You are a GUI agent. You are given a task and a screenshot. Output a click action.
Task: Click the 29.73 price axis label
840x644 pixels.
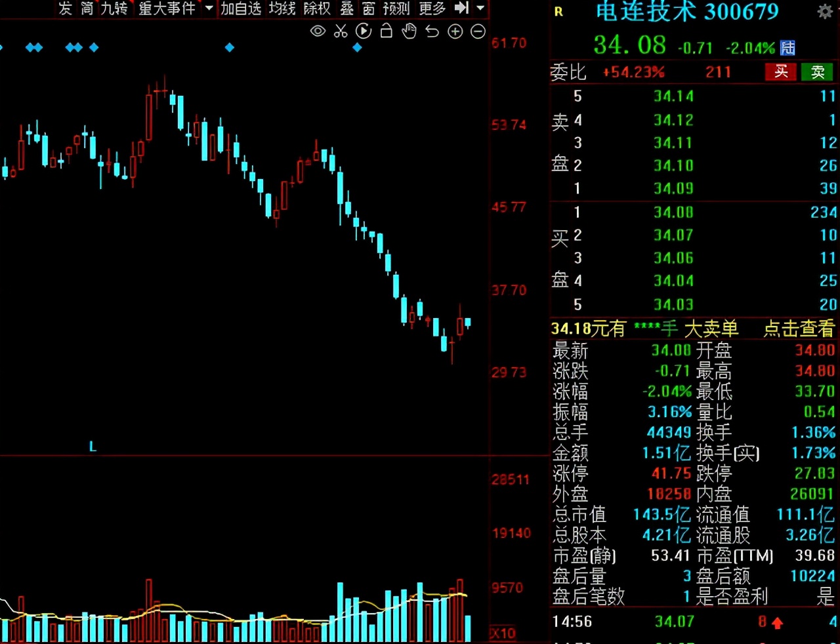(509, 372)
